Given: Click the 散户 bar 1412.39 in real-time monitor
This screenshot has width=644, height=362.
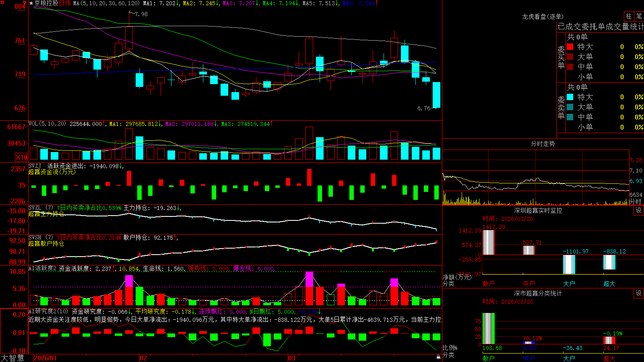Looking at the screenshot, I should pyautogui.click(x=489, y=242).
